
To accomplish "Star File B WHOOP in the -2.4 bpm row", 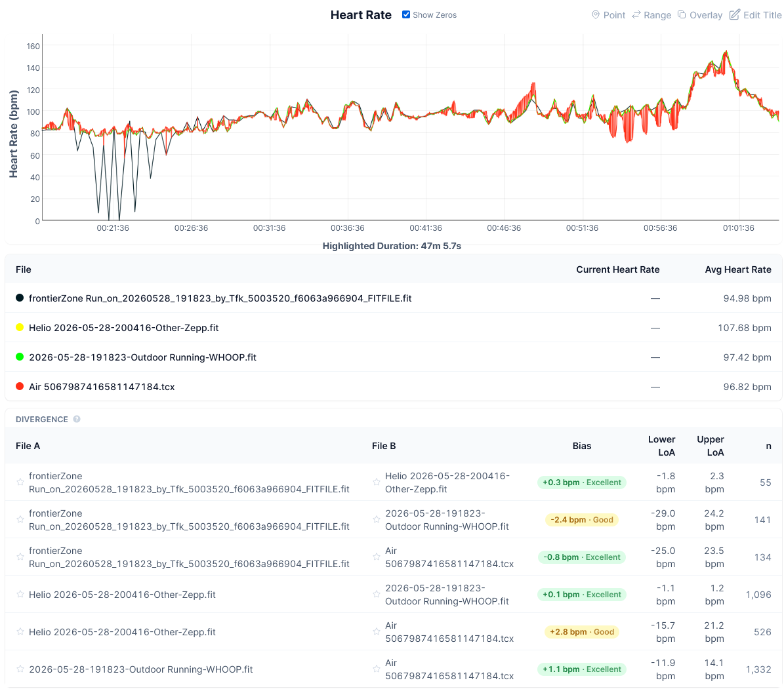I will click(377, 520).
